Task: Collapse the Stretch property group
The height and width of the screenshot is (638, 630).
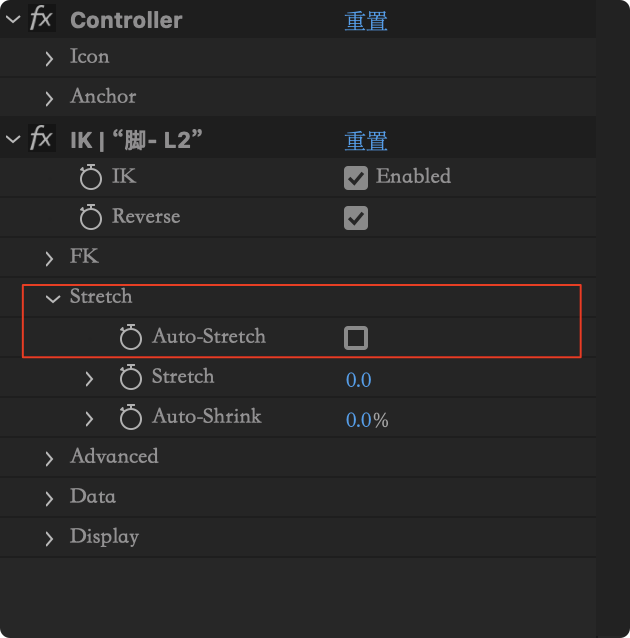Action: click(x=52, y=298)
